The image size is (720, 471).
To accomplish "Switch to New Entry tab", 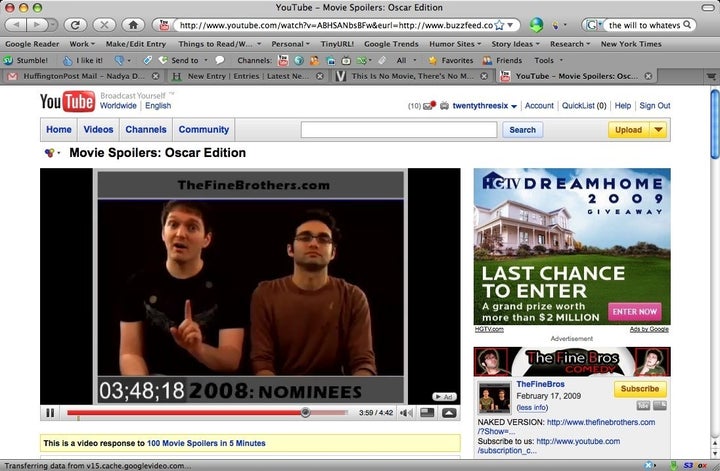I will 247,76.
